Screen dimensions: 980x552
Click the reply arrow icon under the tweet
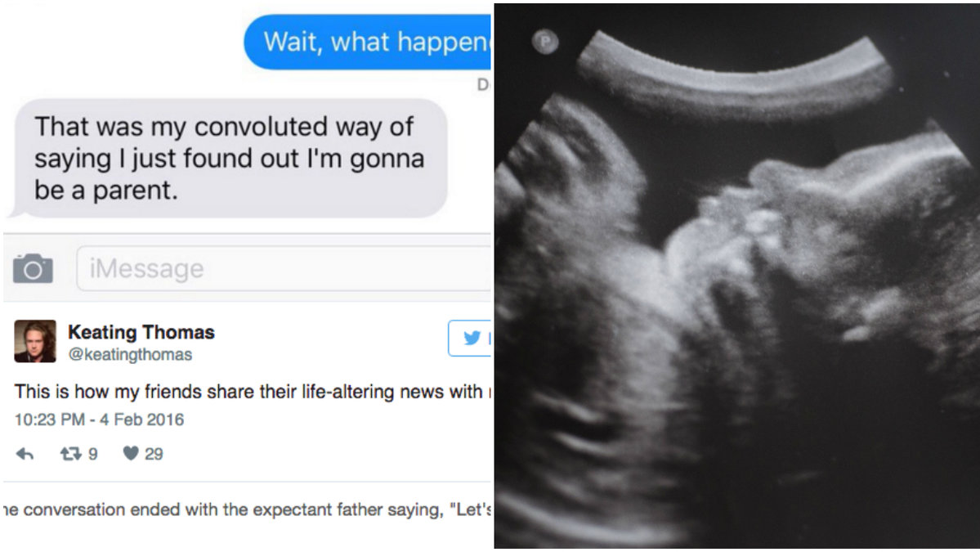25,454
